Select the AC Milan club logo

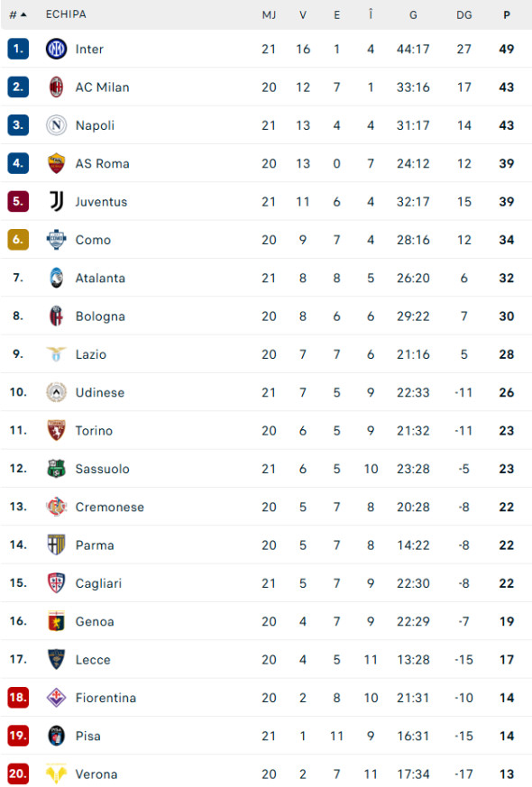tap(56, 87)
